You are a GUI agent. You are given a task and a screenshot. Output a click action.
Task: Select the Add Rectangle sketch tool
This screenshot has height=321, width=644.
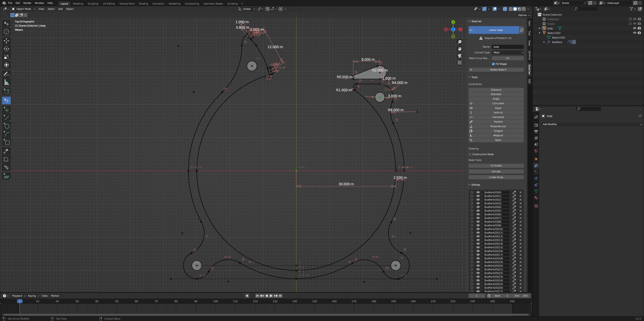click(x=6, y=142)
